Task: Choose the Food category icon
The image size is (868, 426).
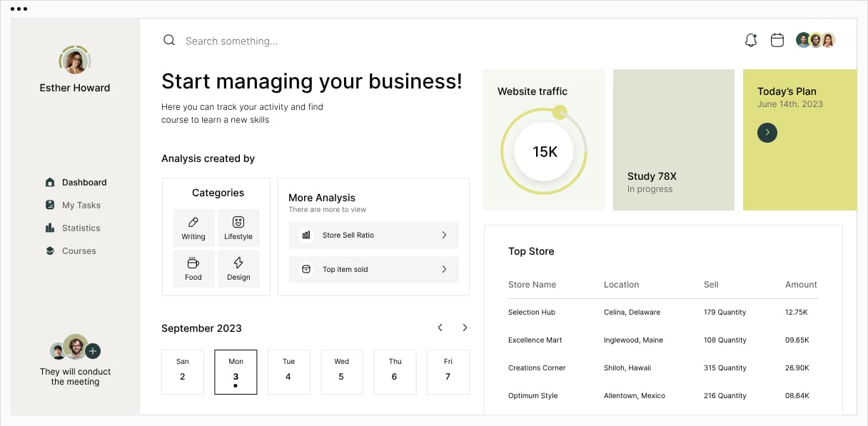Action: coord(193,263)
